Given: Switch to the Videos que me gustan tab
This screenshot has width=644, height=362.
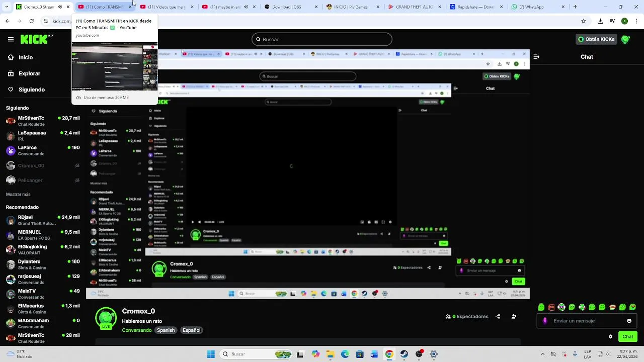Looking at the screenshot, I should pos(167,7).
